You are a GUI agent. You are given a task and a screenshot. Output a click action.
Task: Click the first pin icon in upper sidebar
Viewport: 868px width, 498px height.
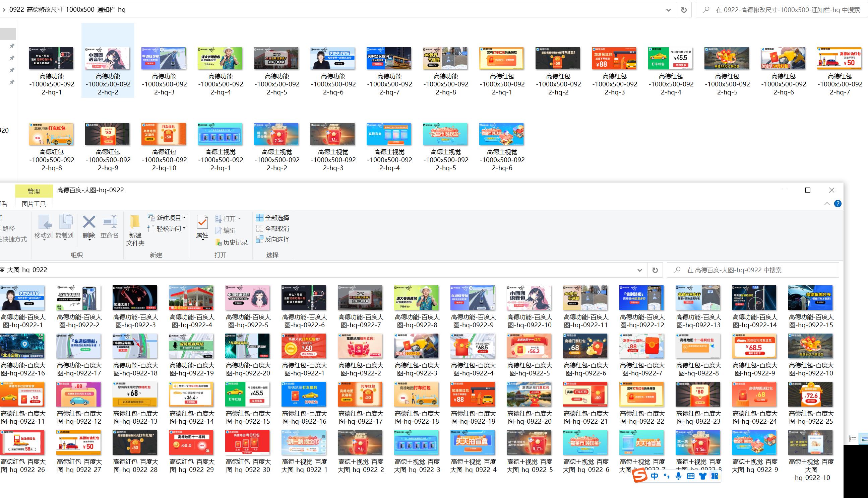pos(12,46)
